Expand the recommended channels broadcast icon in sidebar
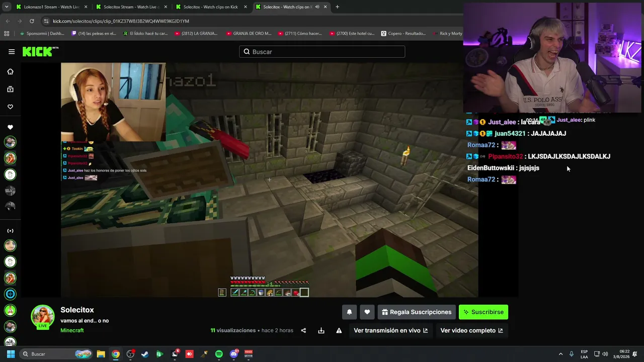 click(x=10, y=231)
